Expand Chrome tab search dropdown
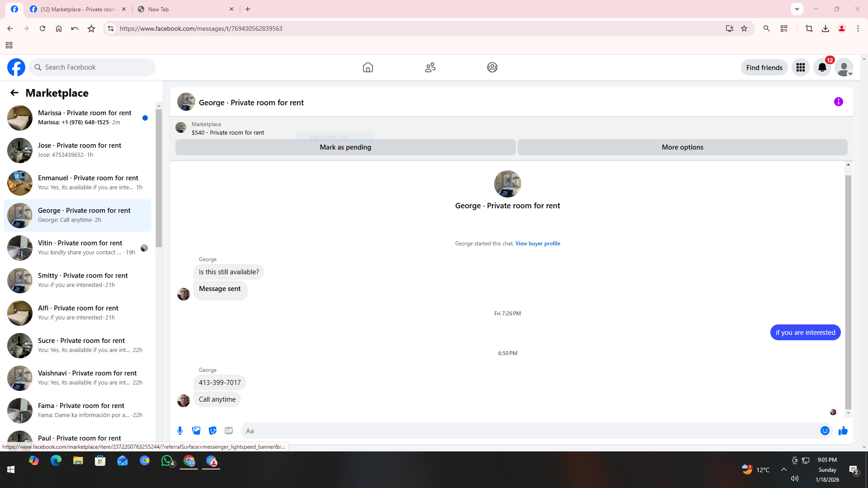This screenshot has height=488, width=868. click(797, 9)
